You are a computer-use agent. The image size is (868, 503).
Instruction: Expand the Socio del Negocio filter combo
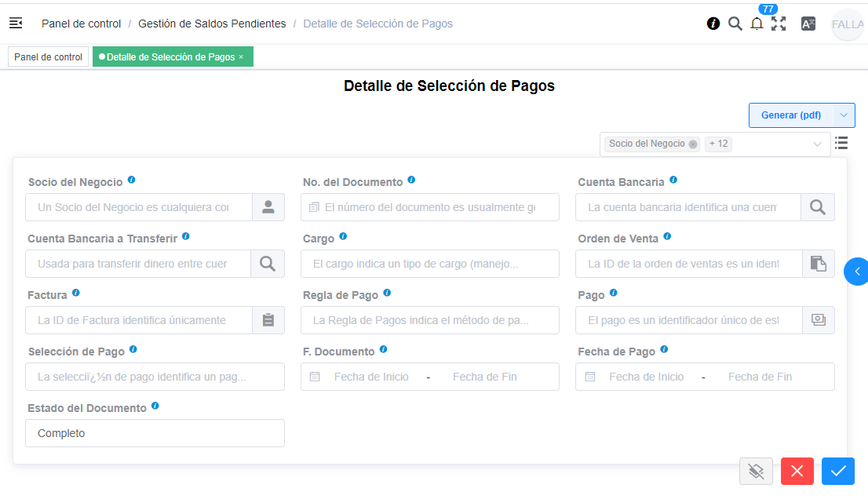click(x=817, y=144)
